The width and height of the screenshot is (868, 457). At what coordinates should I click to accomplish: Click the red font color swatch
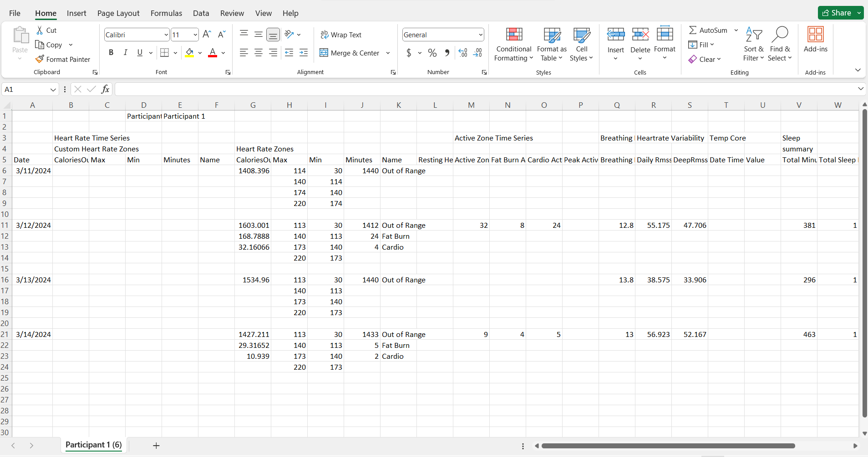(x=212, y=53)
